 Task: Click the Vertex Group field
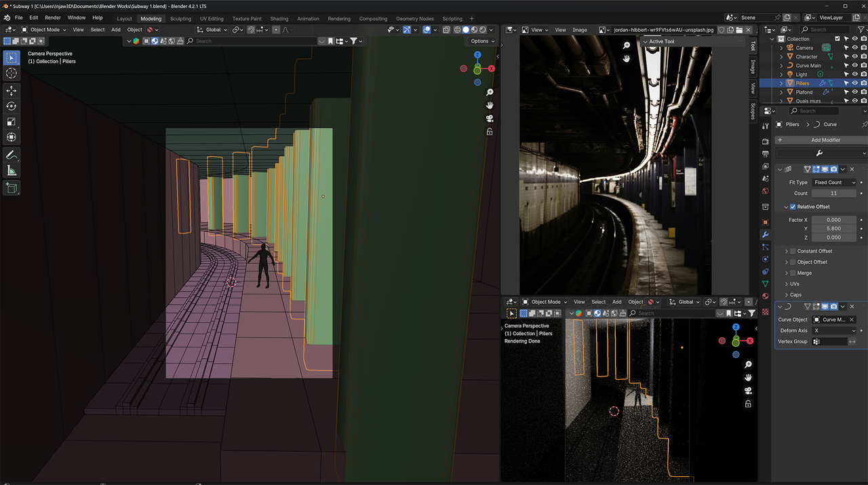(829, 341)
